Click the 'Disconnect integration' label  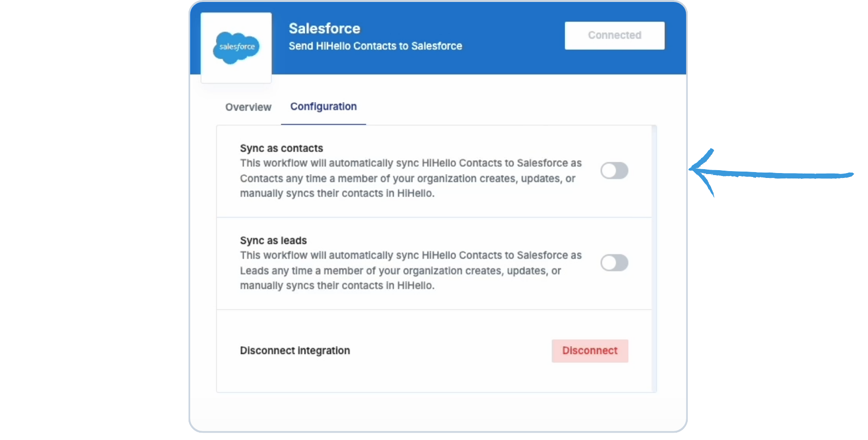(x=295, y=351)
